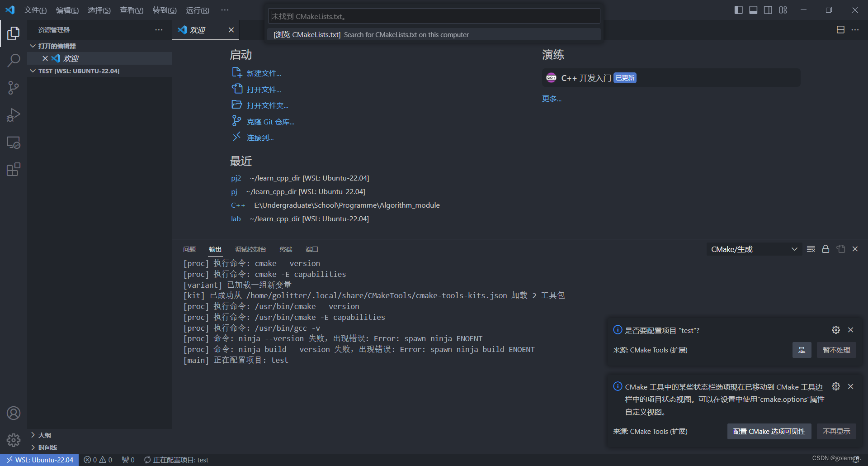Open editor more actions ellipsis

pyautogui.click(x=855, y=30)
